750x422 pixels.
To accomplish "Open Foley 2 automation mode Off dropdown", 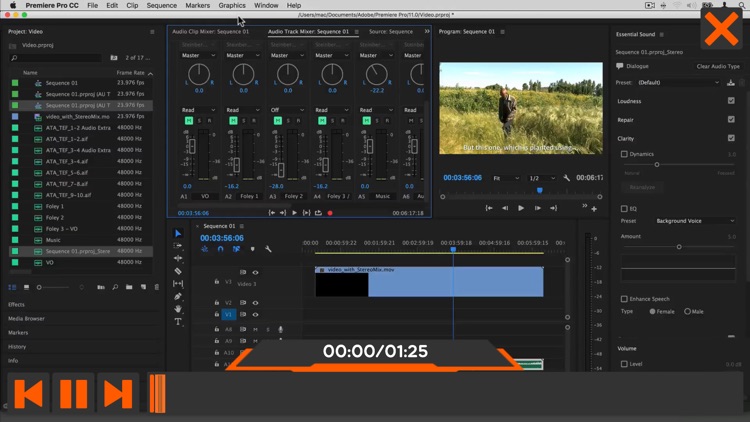I will (287, 110).
